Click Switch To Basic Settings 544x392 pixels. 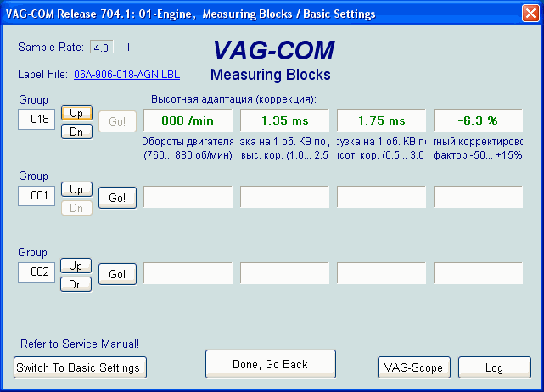(80, 367)
